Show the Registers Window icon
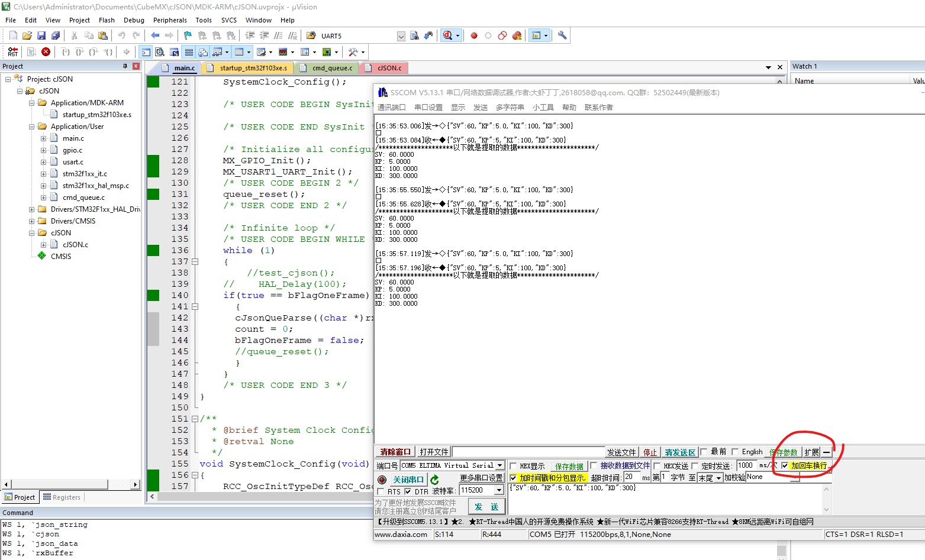Image resolution: width=925 pixels, height=560 pixels. tap(189, 52)
